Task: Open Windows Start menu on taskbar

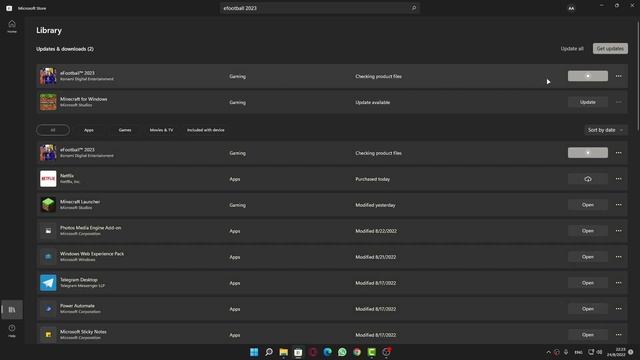Action: [254, 352]
